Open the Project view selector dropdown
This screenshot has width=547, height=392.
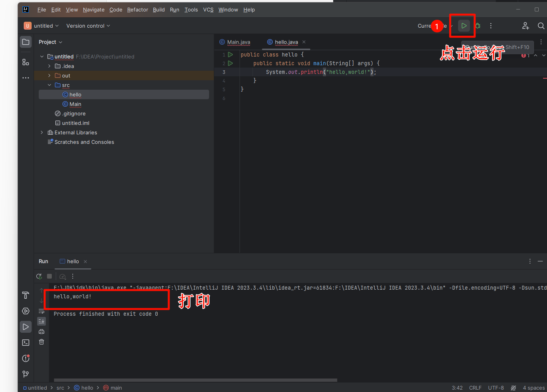click(x=51, y=42)
